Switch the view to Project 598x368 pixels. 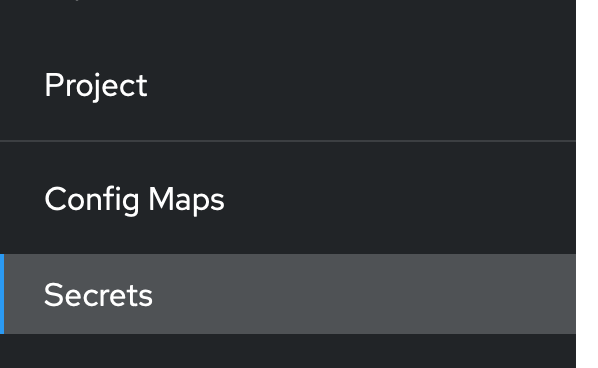[x=288, y=85]
